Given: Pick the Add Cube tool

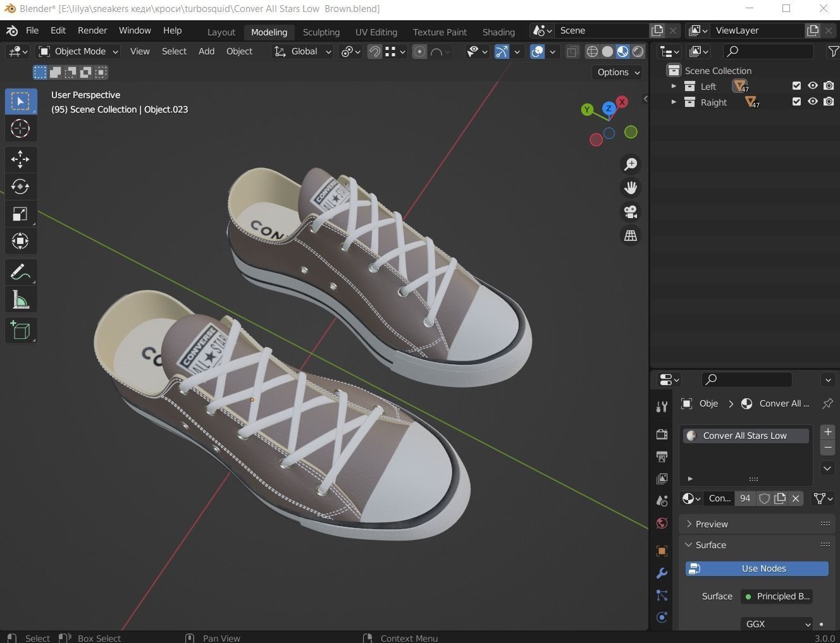Looking at the screenshot, I should pos(20,330).
